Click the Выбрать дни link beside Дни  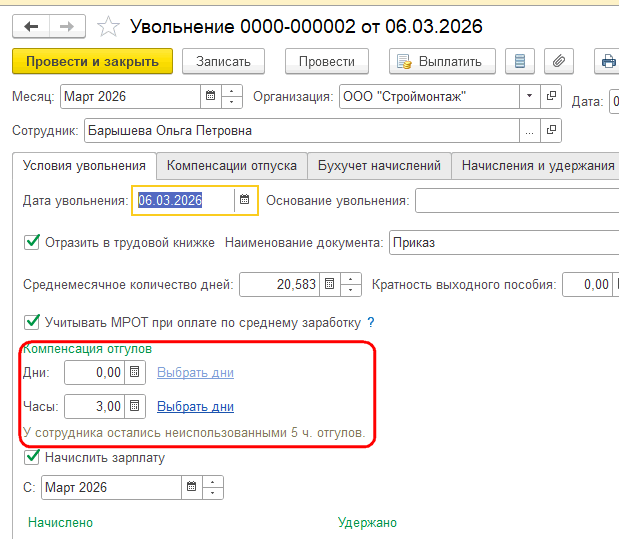pyautogui.click(x=195, y=372)
